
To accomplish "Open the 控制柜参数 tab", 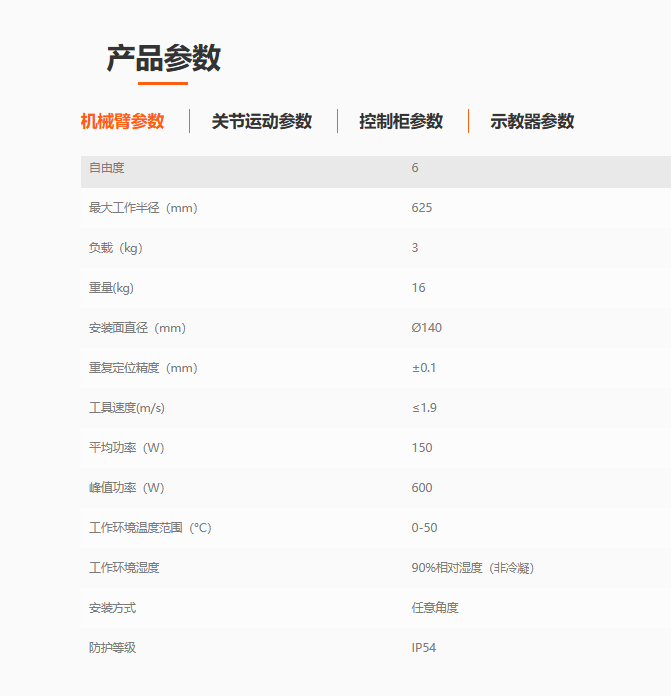I will [x=401, y=121].
